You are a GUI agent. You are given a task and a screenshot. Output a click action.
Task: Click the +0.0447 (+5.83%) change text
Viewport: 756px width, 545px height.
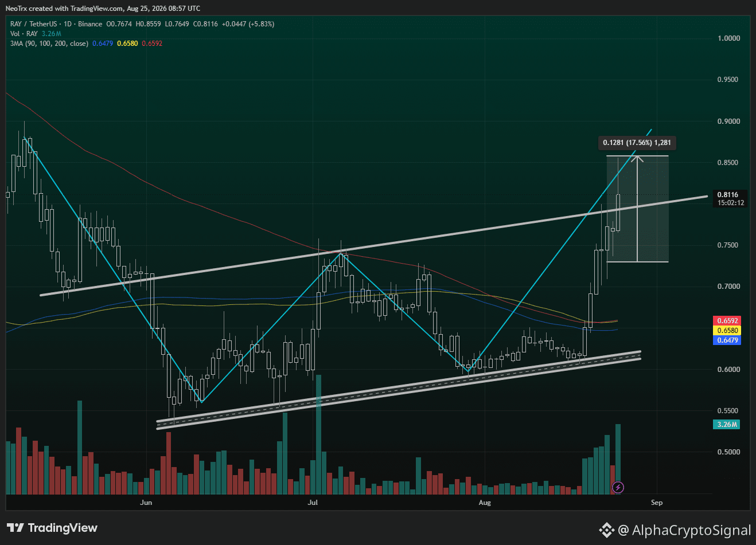pyautogui.click(x=248, y=24)
